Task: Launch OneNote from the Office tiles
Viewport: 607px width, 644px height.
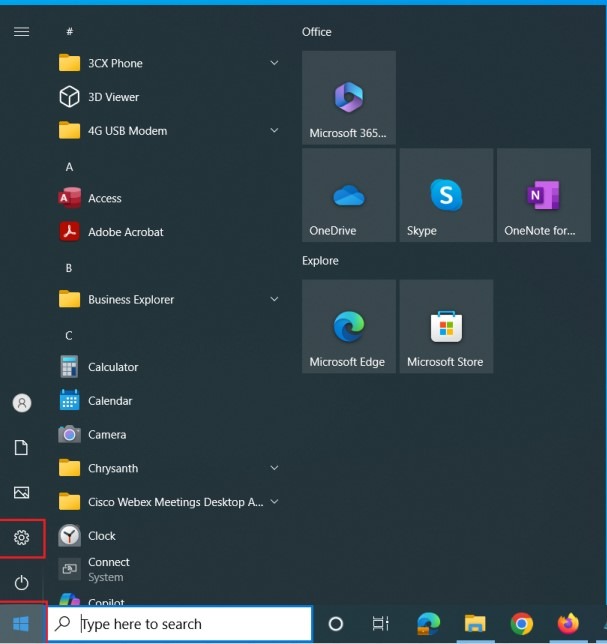Action: pos(543,196)
